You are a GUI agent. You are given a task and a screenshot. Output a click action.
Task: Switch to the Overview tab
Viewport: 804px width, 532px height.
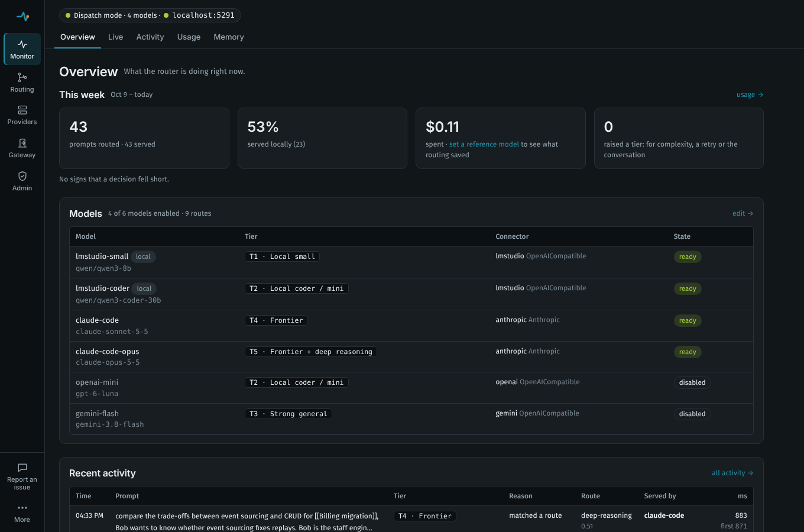pyautogui.click(x=77, y=37)
